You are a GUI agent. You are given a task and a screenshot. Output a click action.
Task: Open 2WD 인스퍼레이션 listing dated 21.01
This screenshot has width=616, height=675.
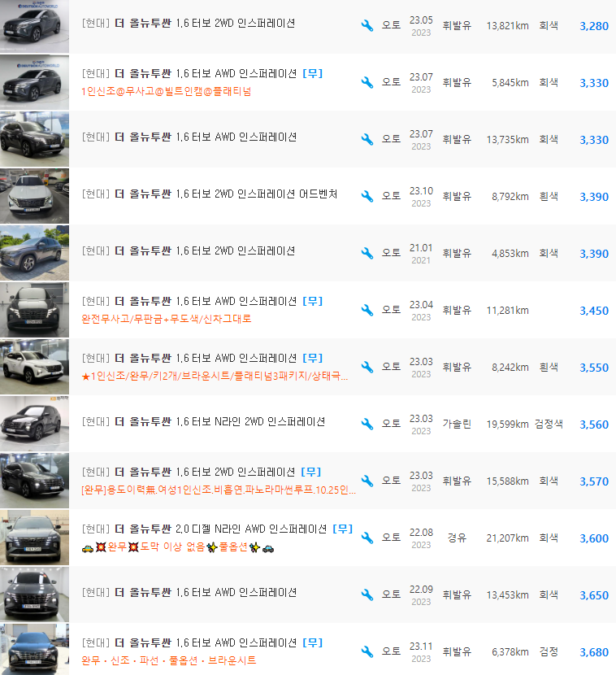coord(189,251)
